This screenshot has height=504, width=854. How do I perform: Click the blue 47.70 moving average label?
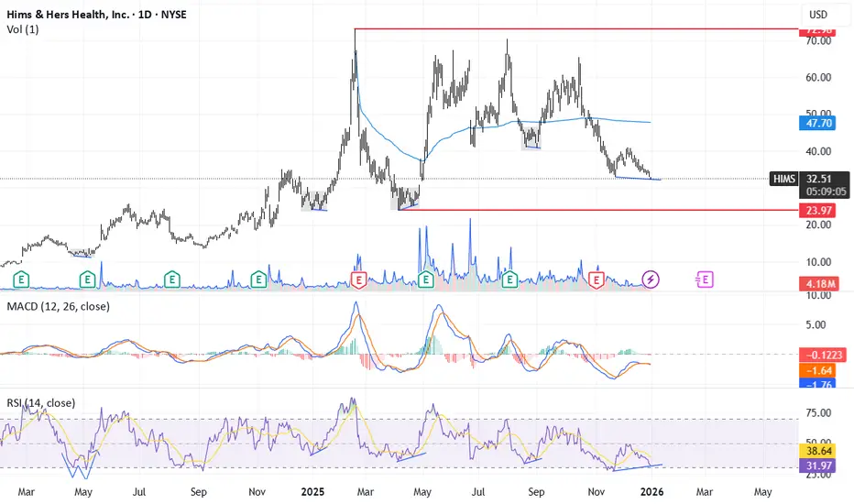click(x=817, y=123)
